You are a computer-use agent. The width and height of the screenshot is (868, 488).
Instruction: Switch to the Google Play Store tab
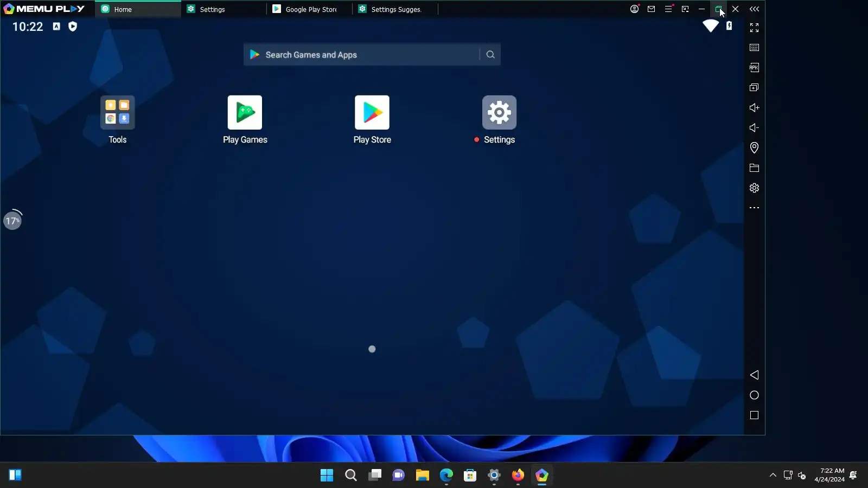(309, 9)
